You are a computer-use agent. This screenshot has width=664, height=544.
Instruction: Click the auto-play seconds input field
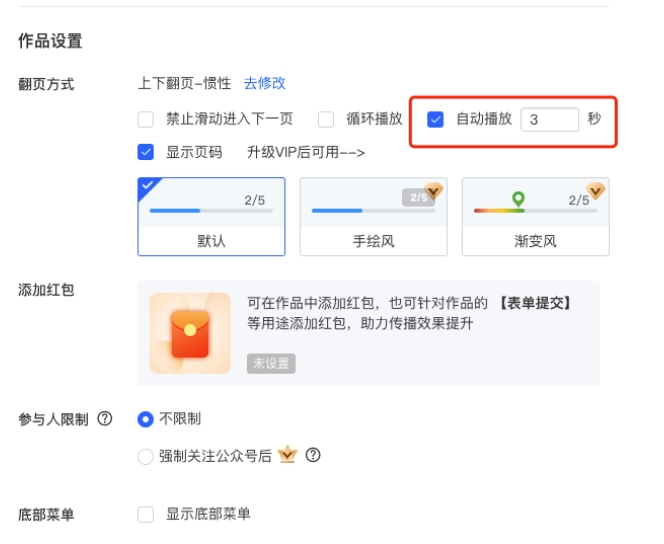tap(549, 119)
